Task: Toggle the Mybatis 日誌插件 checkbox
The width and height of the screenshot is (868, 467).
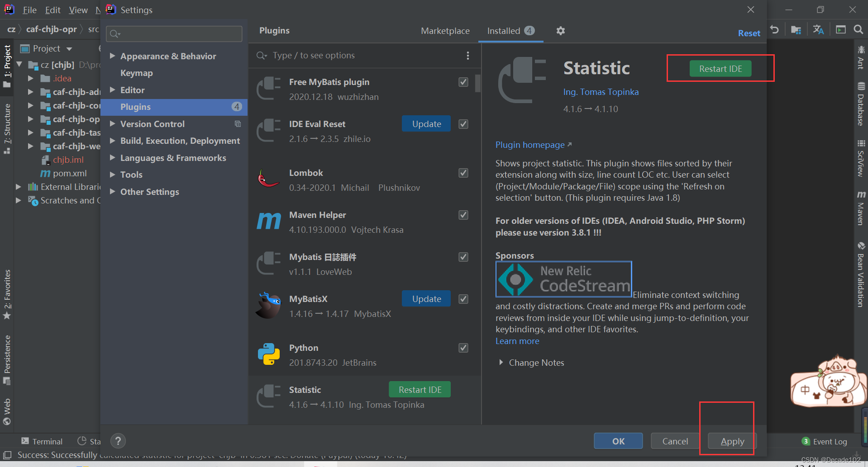Action: point(463,257)
